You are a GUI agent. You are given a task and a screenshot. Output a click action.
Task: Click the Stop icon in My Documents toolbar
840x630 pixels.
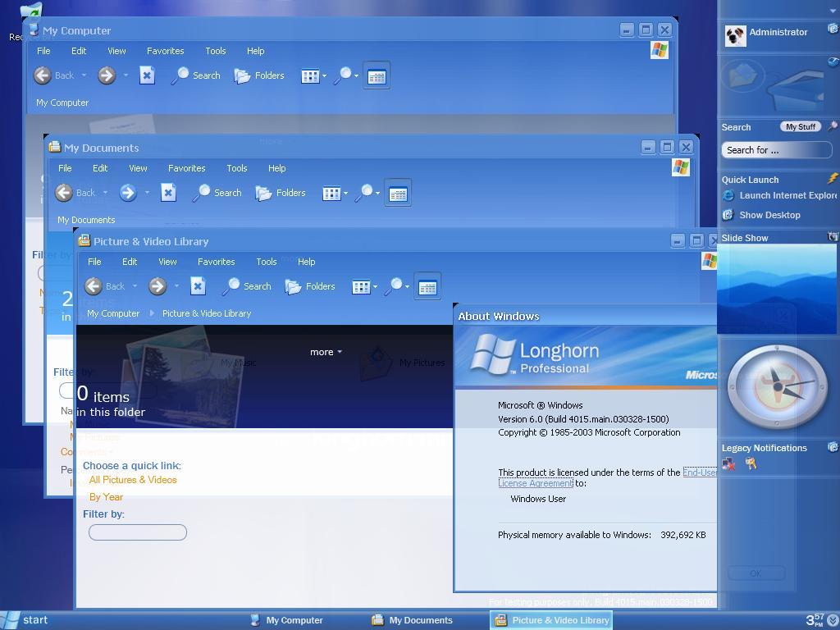[168, 192]
